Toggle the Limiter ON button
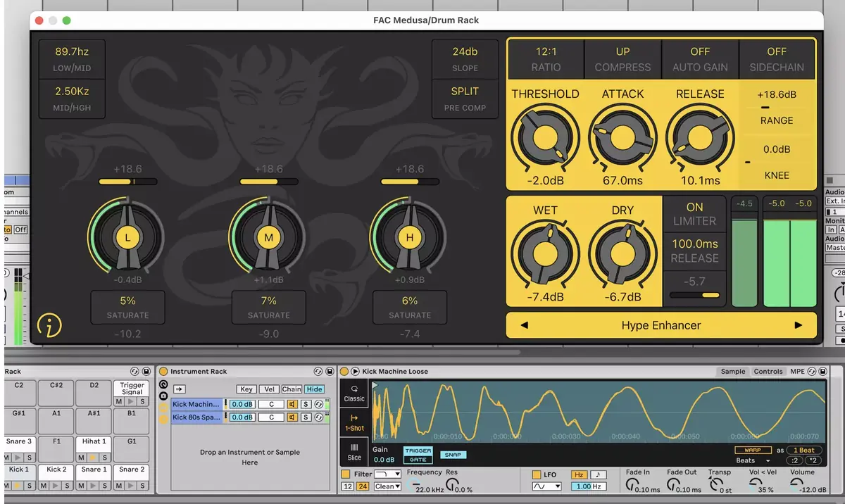The image size is (845, 504). pos(694,214)
